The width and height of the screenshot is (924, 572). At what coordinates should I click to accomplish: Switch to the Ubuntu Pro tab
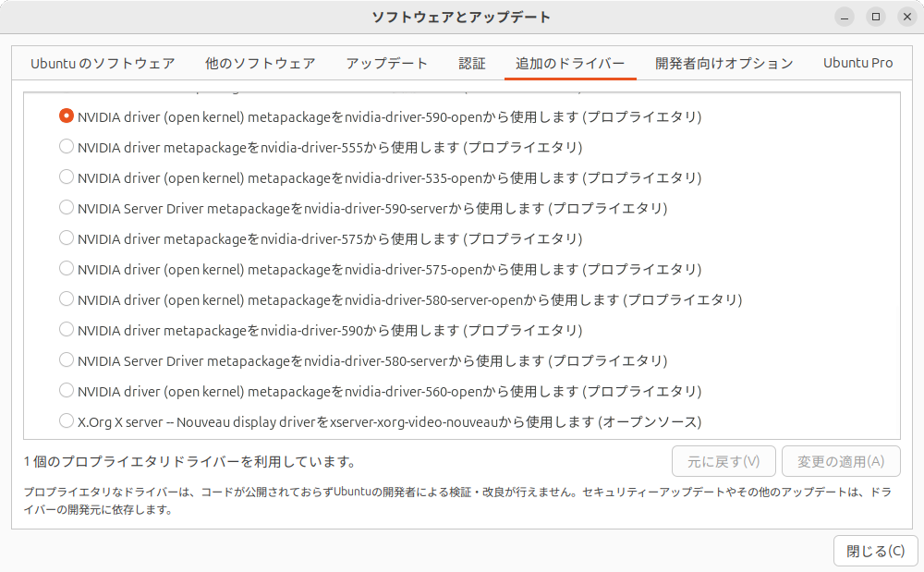click(x=857, y=63)
